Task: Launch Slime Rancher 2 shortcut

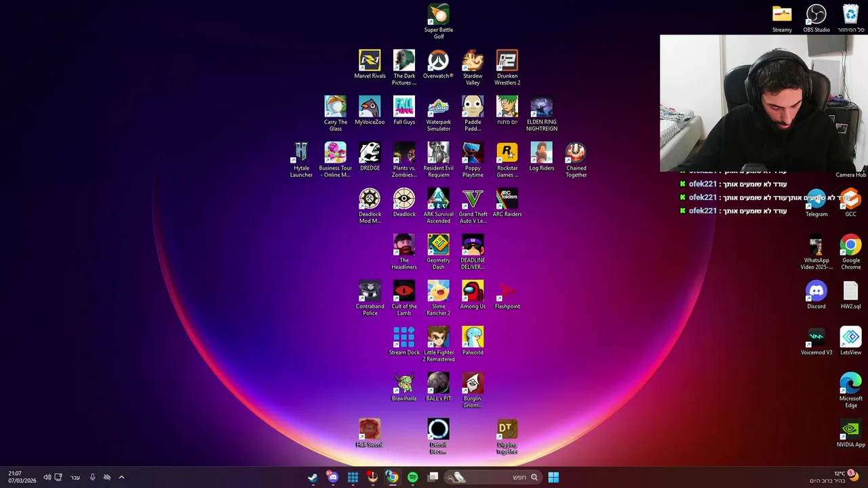Action: pyautogui.click(x=438, y=298)
